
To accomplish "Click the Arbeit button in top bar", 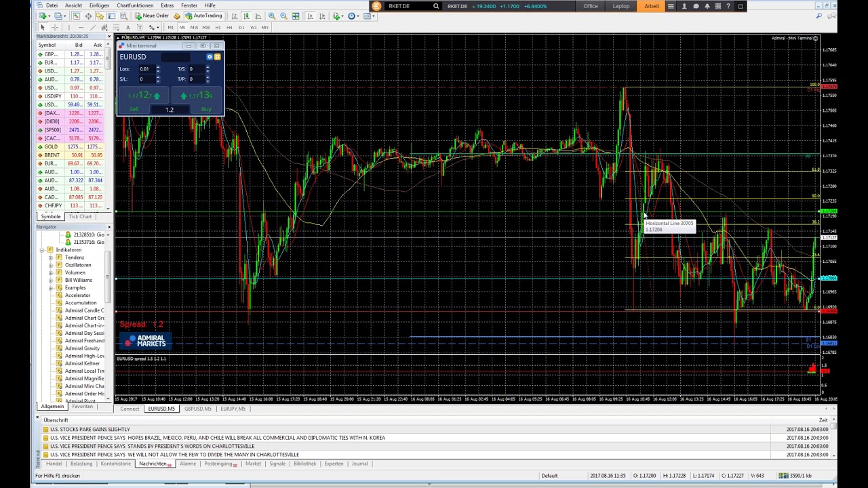I will click(x=652, y=6).
